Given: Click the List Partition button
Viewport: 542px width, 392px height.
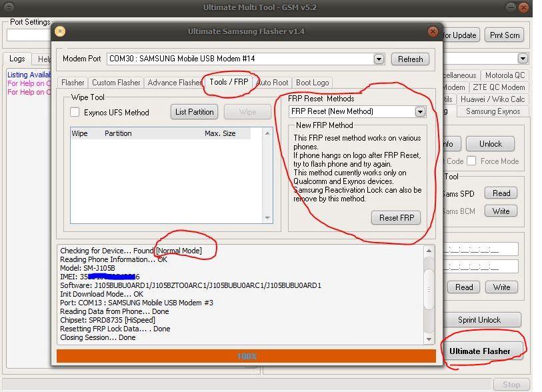Looking at the screenshot, I should click(194, 112).
